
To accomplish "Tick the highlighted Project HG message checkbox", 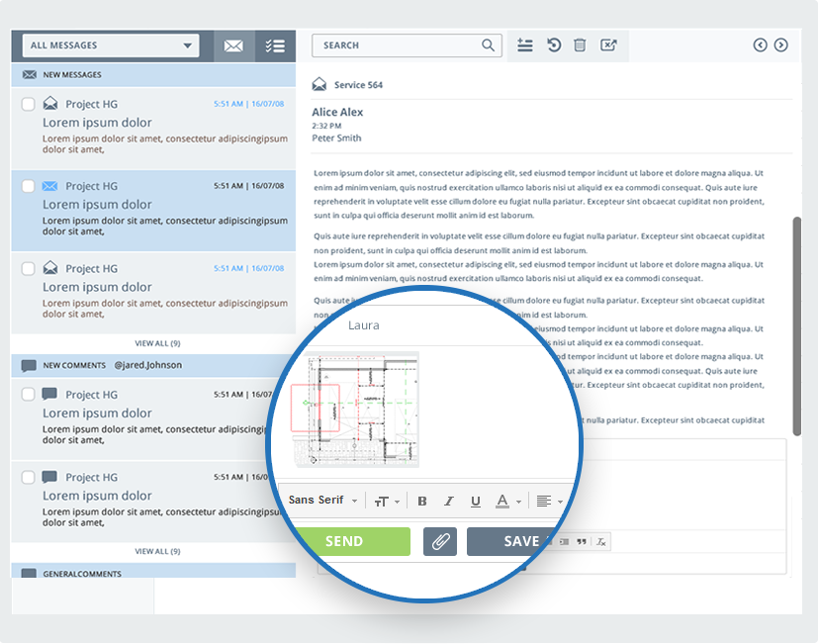I will pyautogui.click(x=28, y=186).
